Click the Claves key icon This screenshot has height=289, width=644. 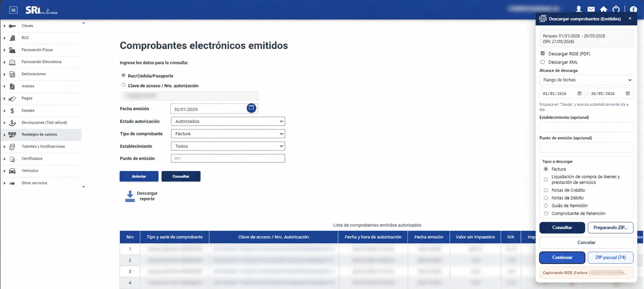click(12, 26)
